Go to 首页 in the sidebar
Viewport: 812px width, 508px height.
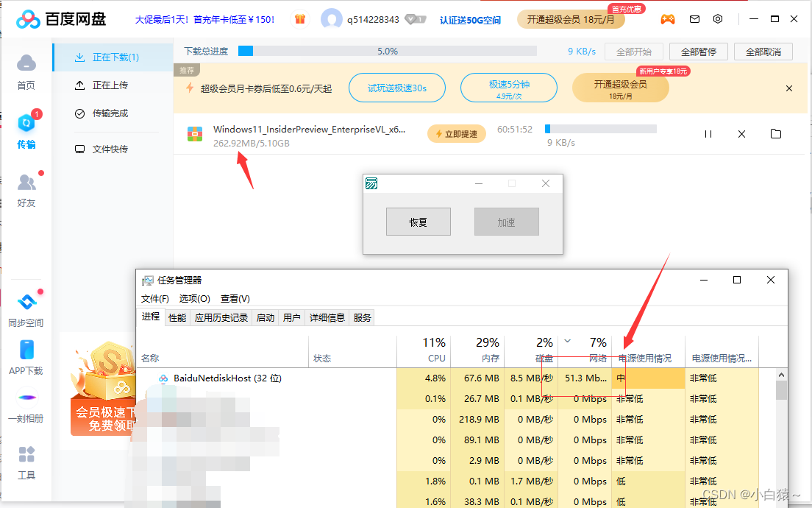click(26, 72)
